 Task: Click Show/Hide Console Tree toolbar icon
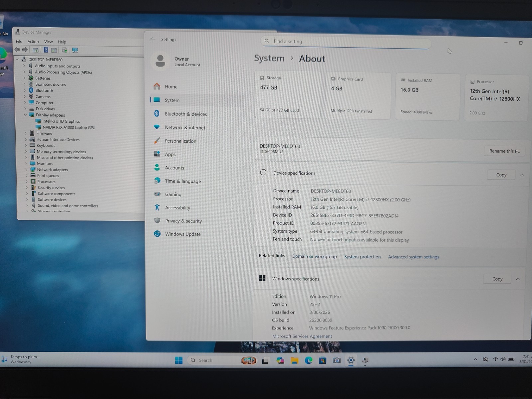tap(36, 50)
